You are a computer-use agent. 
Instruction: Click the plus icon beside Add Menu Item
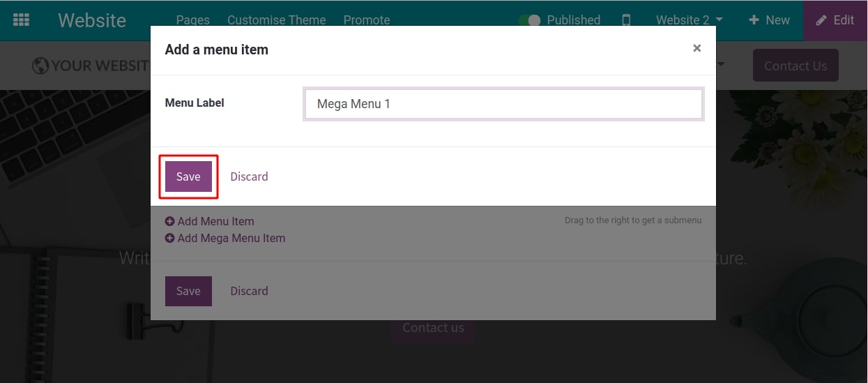coord(169,221)
